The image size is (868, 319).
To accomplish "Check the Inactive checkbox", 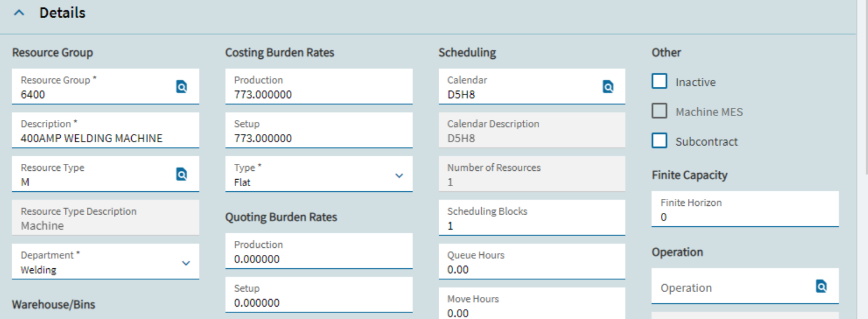I will 660,82.
